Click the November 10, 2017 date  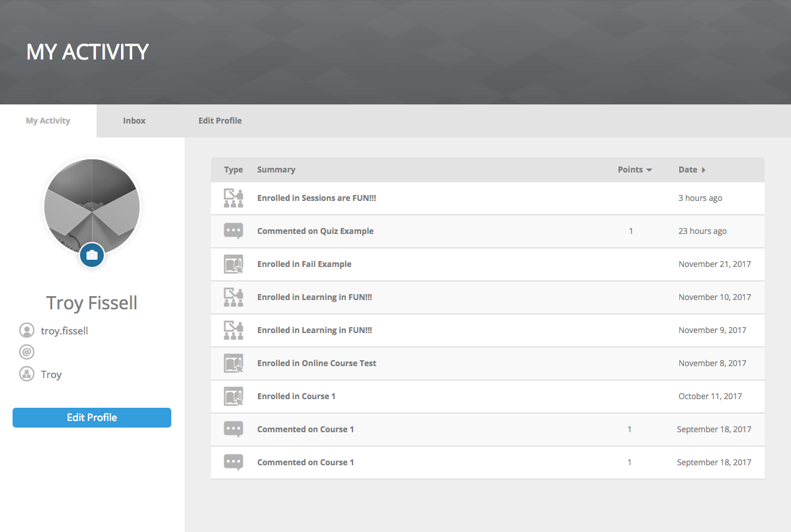point(714,297)
